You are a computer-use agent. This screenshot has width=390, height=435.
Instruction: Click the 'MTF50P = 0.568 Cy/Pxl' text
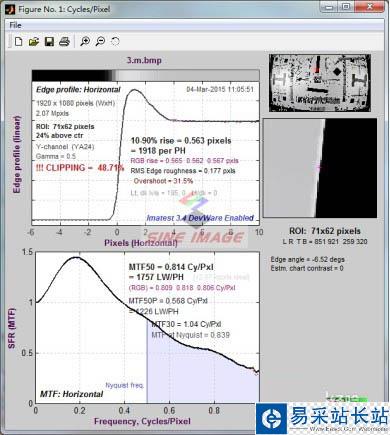click(168, 301)
